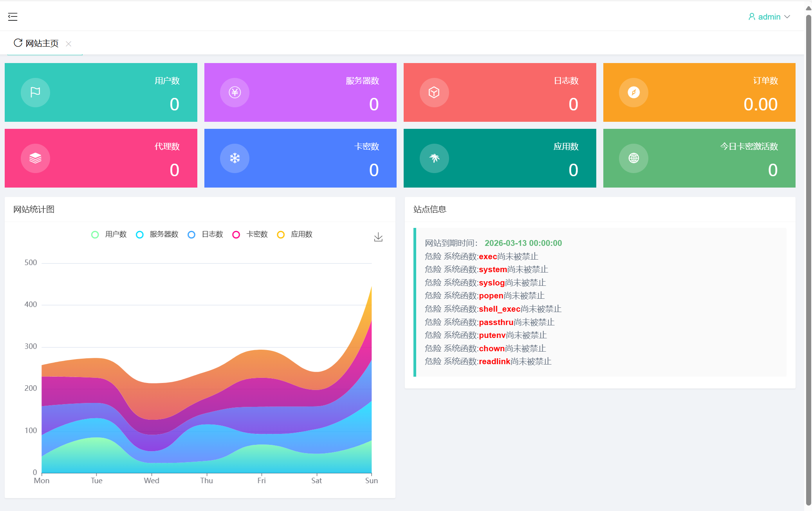This screenshot has height=511, width=812.
Task: Click the snowflake icon on the 卡密数 card
Action: [x=235, y=158]
